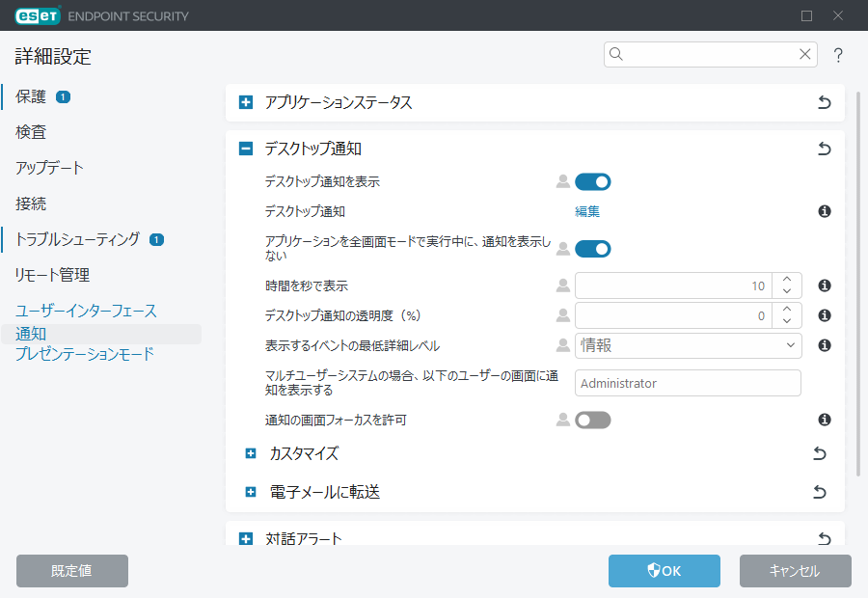Viewport: 868px width, 598px height.
Task: Disable the デスクトップ通知を表示 toggle
Action: (x=593, y=181)
